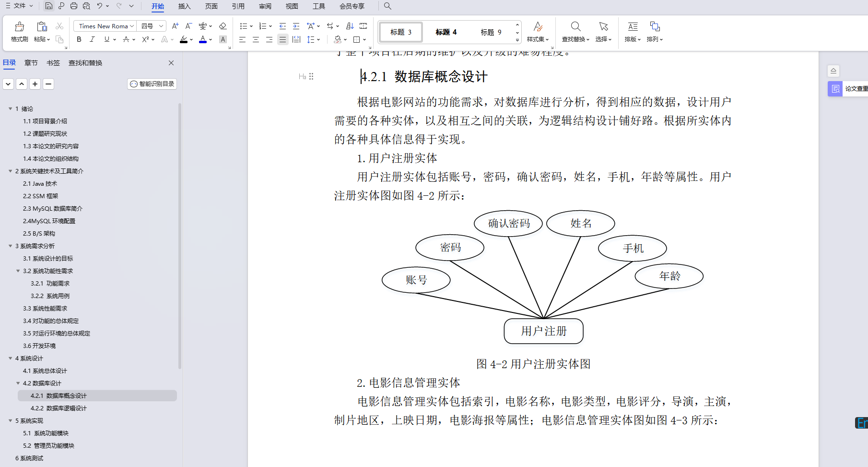Open the File (文件) menu
868x467 pixels.
(19, 6)
